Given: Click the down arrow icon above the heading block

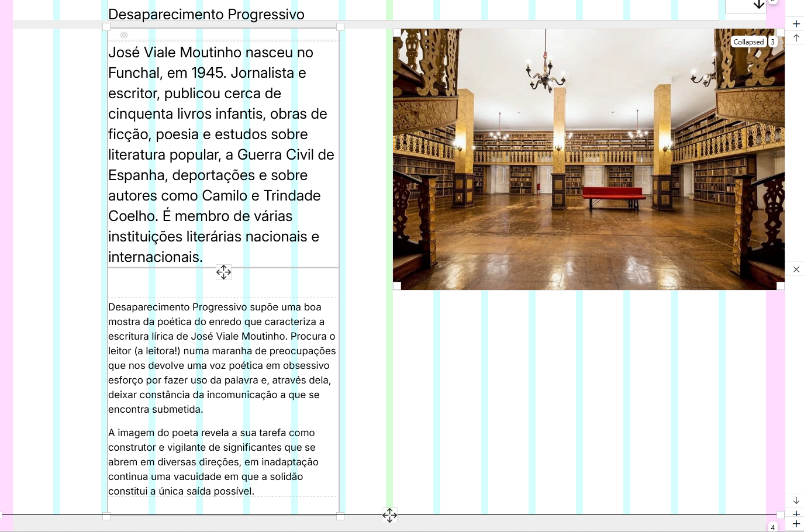Looking at the screenshot, I should [x=759, y=5].
